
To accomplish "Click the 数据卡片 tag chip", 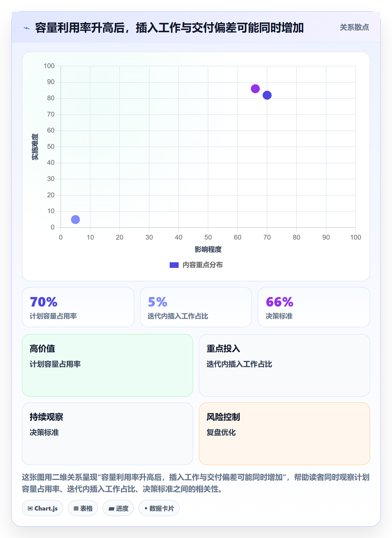I will [x=159, y=508].
